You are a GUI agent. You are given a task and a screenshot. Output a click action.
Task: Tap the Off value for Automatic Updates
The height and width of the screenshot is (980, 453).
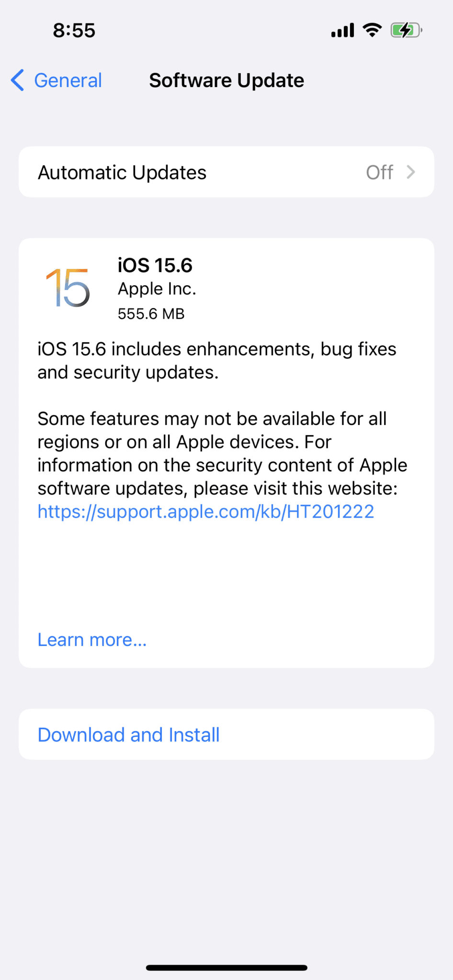click(379, 172)
